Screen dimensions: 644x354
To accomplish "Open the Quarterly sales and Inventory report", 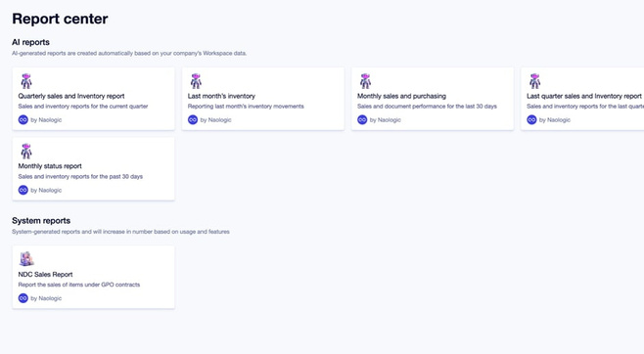I will pyautogui.click(x=71, y=96).
